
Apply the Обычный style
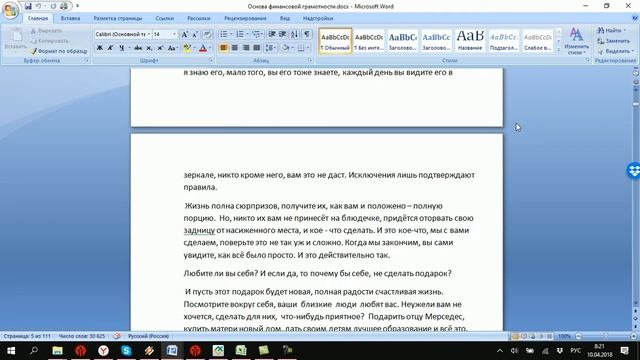click(x=335, y=41)
